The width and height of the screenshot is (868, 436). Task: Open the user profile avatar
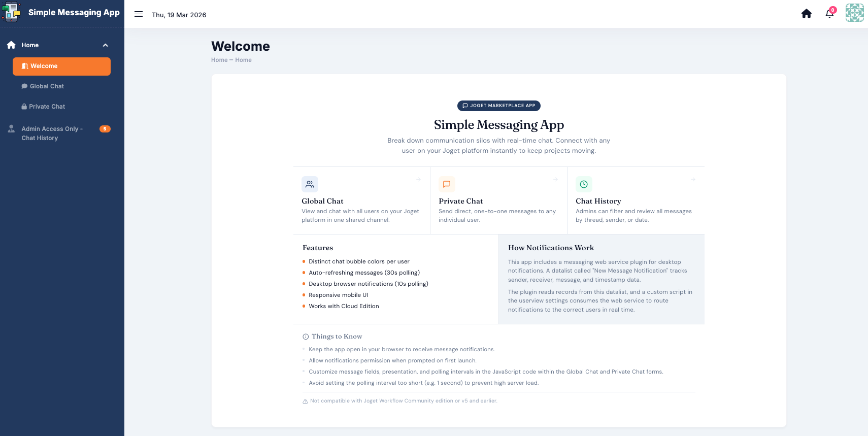point(854,13)
